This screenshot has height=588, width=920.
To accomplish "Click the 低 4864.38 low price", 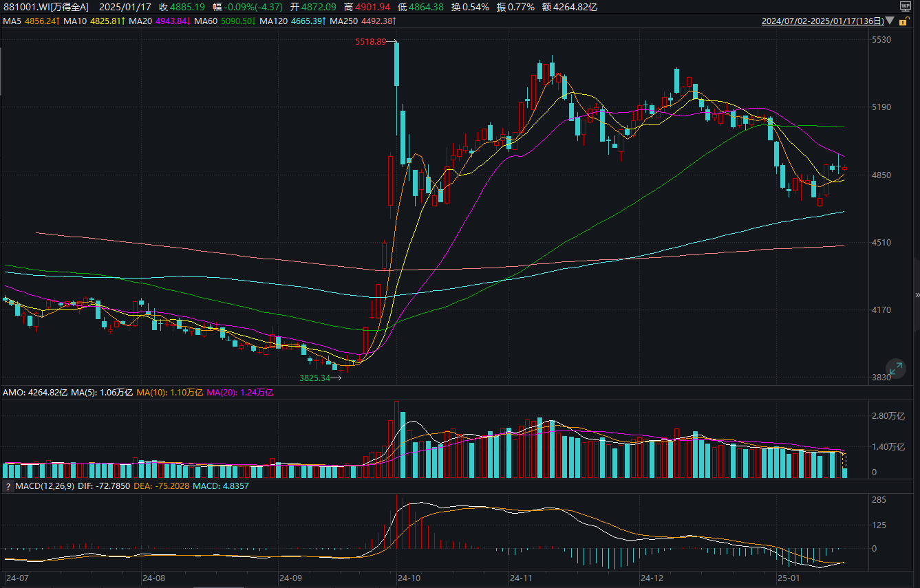I will 420,7.
